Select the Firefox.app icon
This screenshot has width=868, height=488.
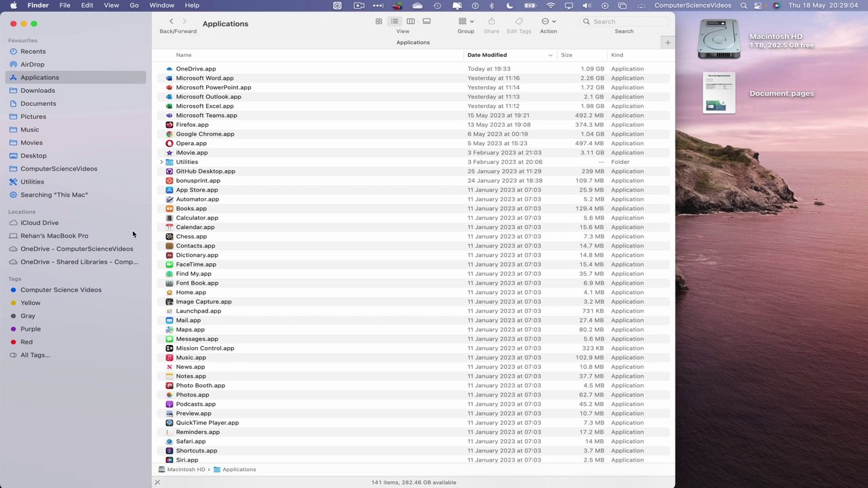click(x=170, y=125)
